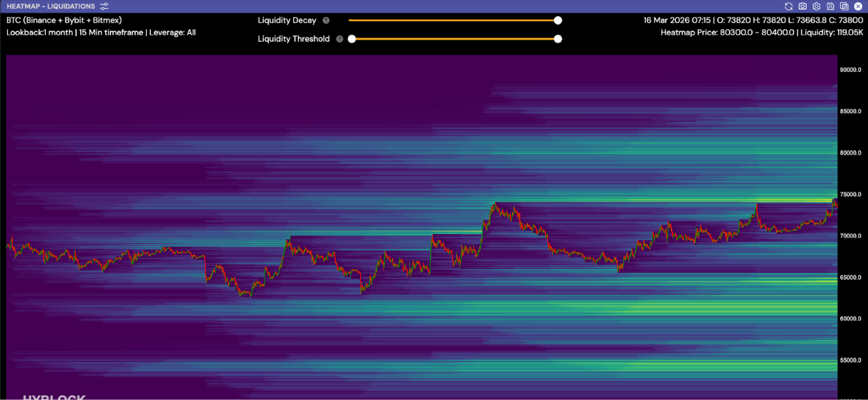This screenshot has width=868, height=400.
Task: Show help for Liquidity Threshold
Action: click(340, 39)
